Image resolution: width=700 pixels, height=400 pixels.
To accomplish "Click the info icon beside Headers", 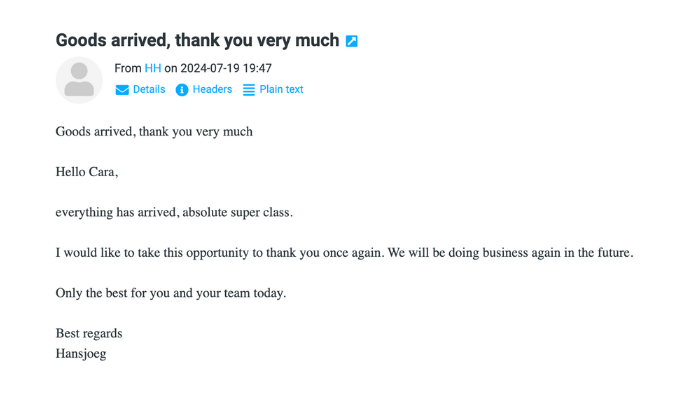I will pos(182,90).
